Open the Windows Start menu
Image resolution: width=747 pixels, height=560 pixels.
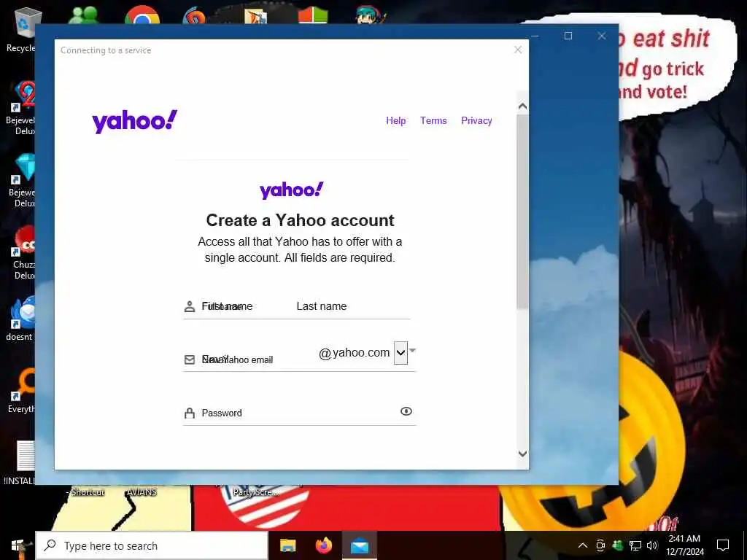click(x=18, y=545)
